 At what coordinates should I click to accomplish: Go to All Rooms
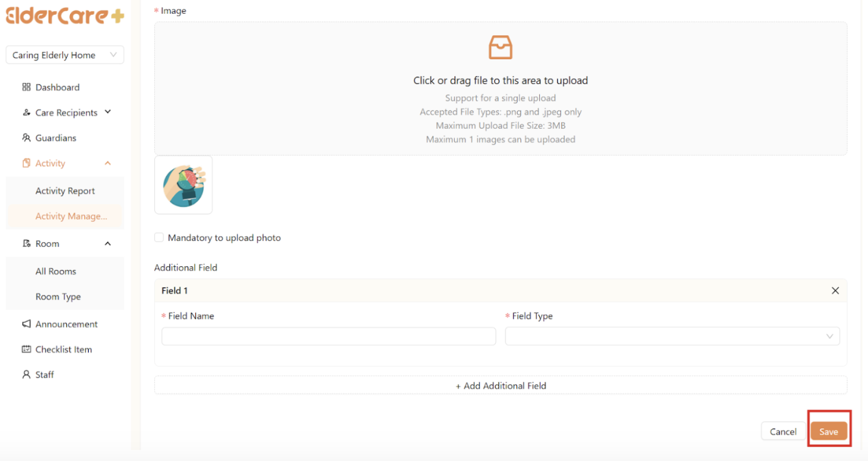click(x=56, y=271)
